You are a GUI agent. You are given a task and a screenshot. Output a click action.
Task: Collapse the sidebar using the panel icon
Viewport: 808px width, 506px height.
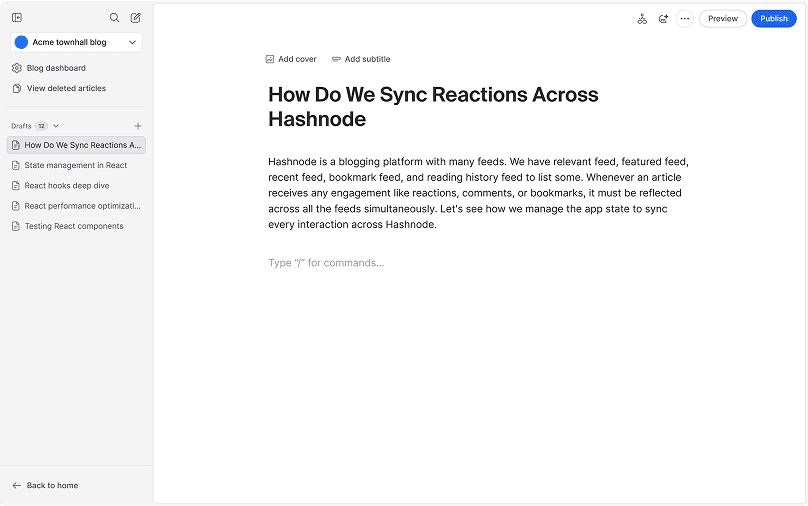click(x=16, y=18)
